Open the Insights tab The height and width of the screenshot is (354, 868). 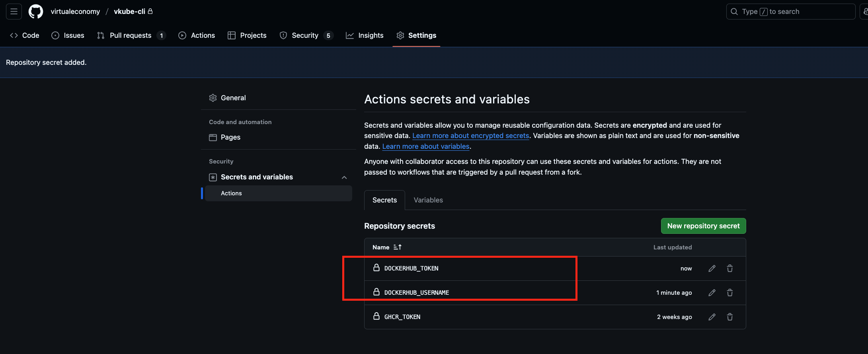365,35
